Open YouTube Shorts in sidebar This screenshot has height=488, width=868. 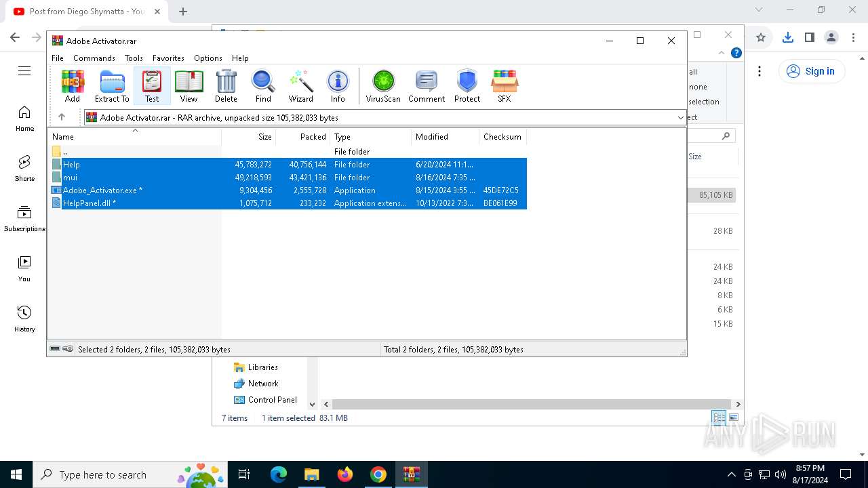click(x=24, y=169)
